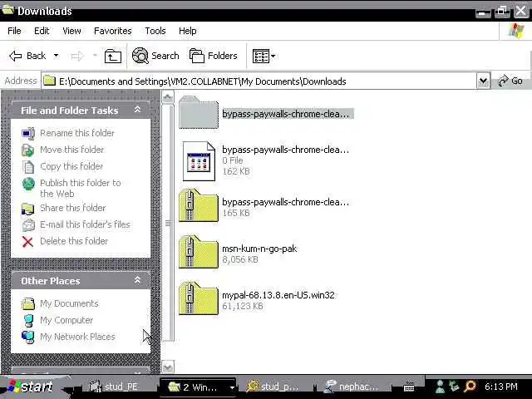Open the Search toolbar button

pyautogui.click(x=155, y=56)
